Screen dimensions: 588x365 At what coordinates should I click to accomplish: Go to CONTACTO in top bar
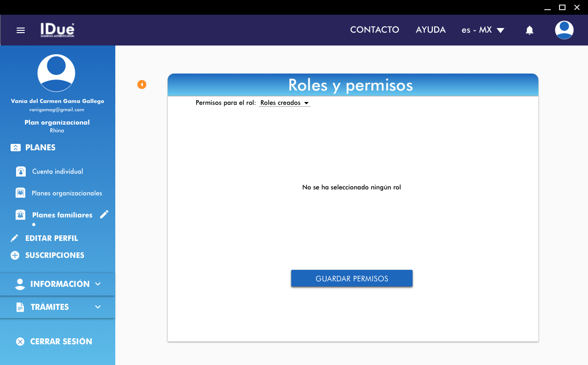[374, 30]
